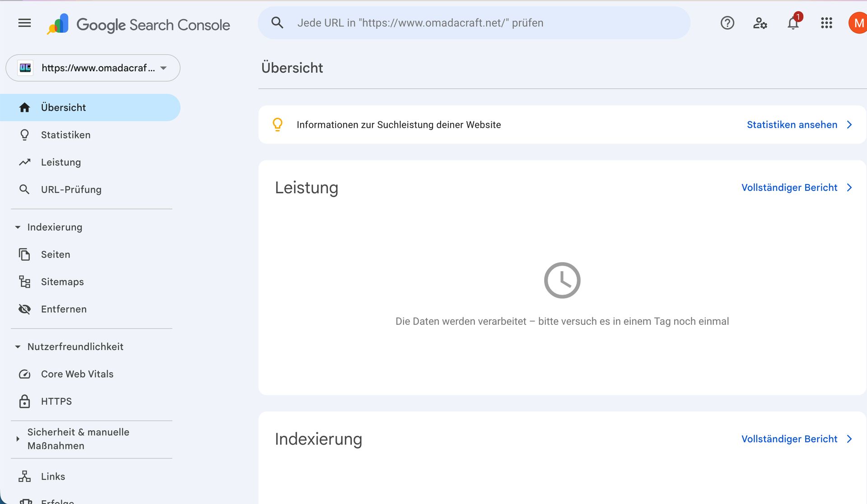The image size is (867, 504).
Task: Open the hamburger main menu
Action: [x=24, y=23]
